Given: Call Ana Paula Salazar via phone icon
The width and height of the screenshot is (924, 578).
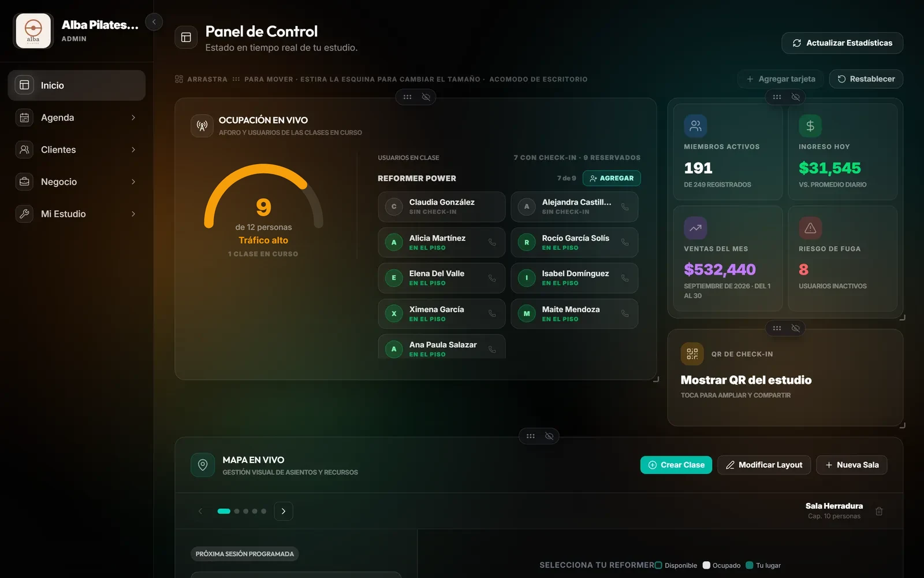Looking at the screenshot, I should click(x=492, y=349).
